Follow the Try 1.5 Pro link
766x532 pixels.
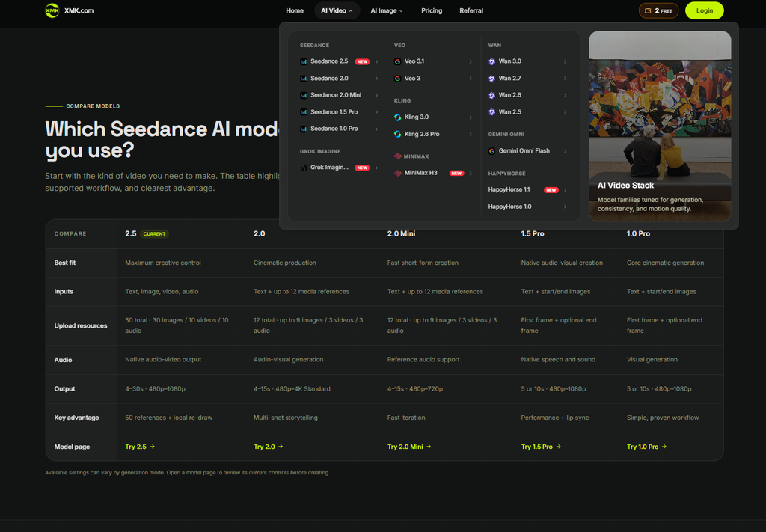[x=541, y=447]
